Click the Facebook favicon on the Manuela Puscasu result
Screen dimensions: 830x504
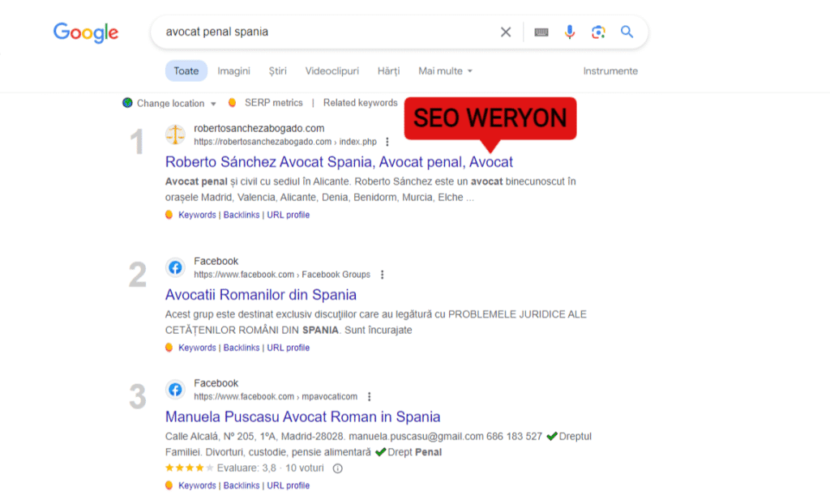pos(176,389)
